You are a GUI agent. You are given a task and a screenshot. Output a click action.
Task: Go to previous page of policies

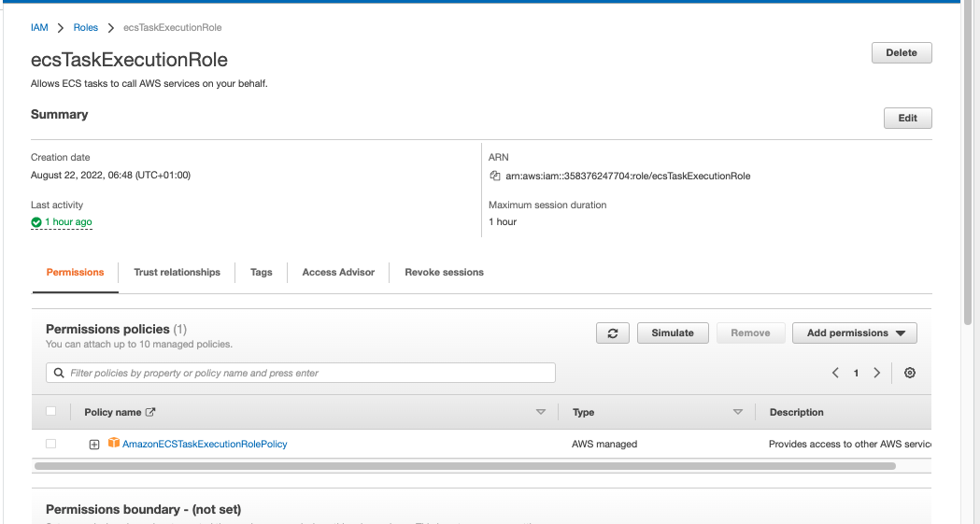click(x=835, y=373)
